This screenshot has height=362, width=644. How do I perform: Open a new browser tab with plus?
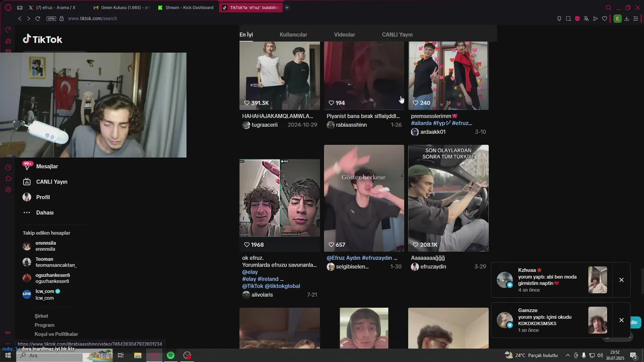point(287,8)
